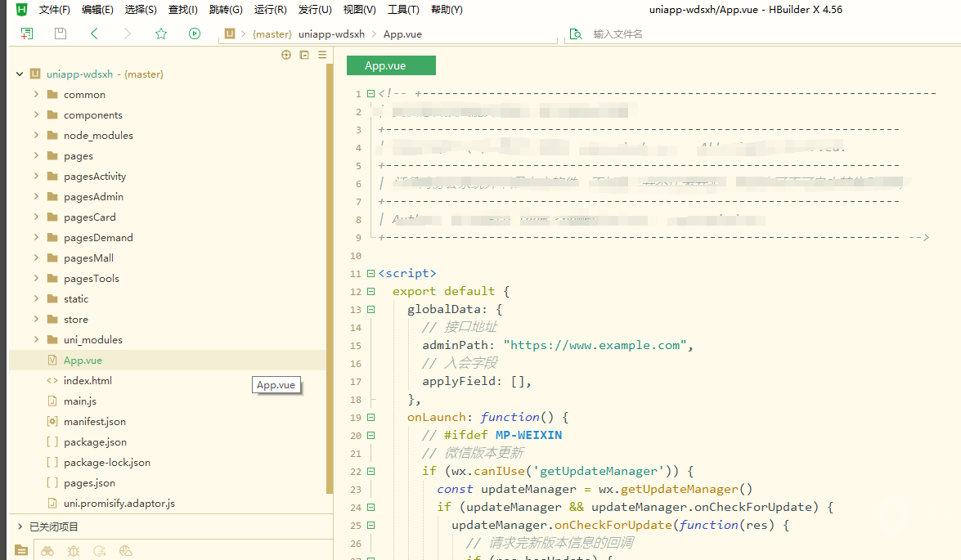
Task: Click the {master} branch breadcrumb
Action: (272, 34)
